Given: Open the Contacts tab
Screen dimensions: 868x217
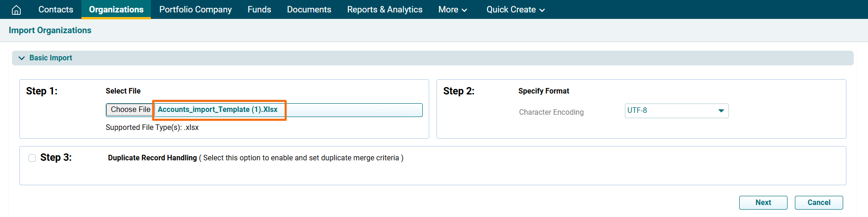Looking at the screenshot, I should 56,10.
